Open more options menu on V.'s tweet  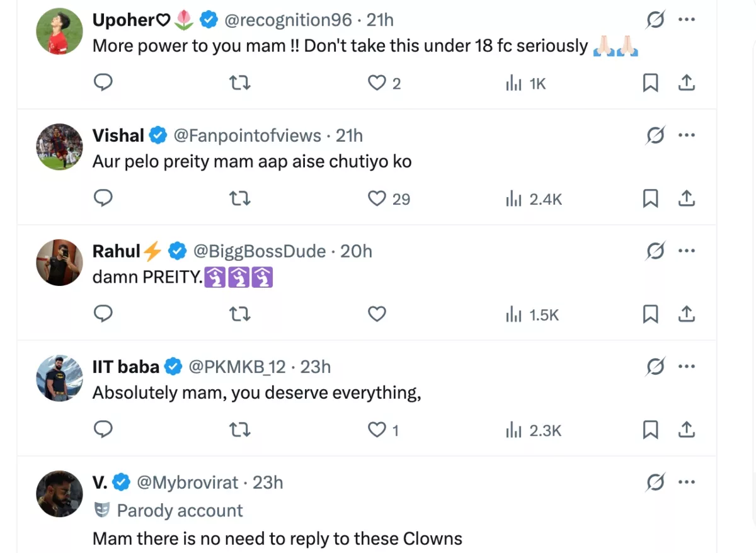coord(686,483)
